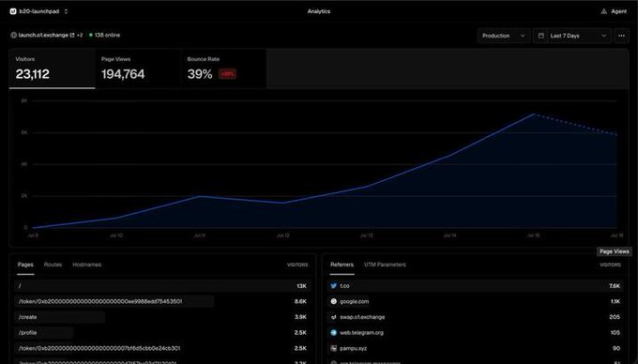Select the Bounce Rate metric card
Viewport: 638px width, 364px height.
point(224,68)
